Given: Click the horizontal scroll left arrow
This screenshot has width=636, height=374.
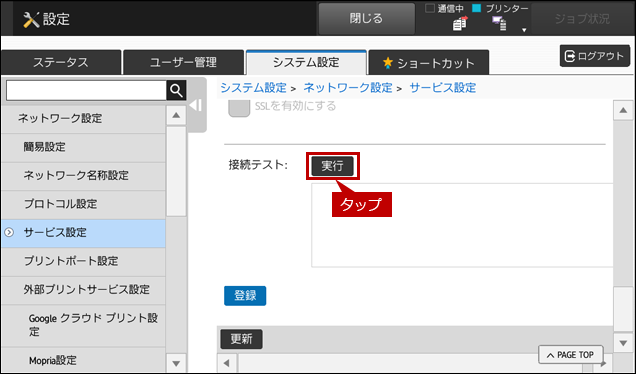Looking at the screenshot, I should pyautogui.click(x=227, y=363).
